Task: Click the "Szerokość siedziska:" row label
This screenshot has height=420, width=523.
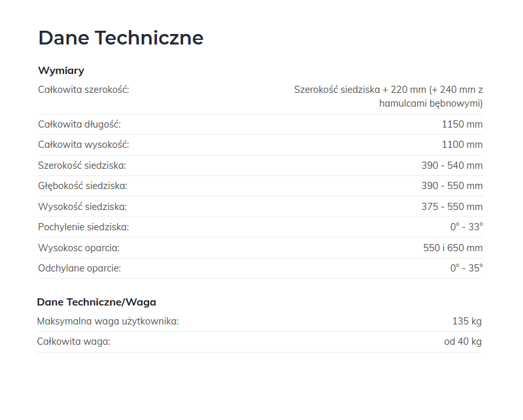Action: pos(82,166)
